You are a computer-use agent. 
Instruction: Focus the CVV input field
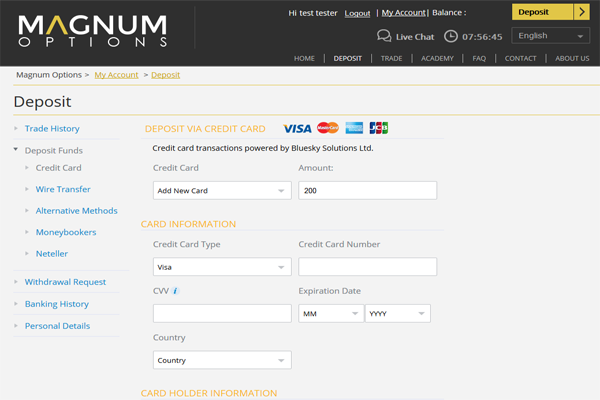[x=222, y=313]
